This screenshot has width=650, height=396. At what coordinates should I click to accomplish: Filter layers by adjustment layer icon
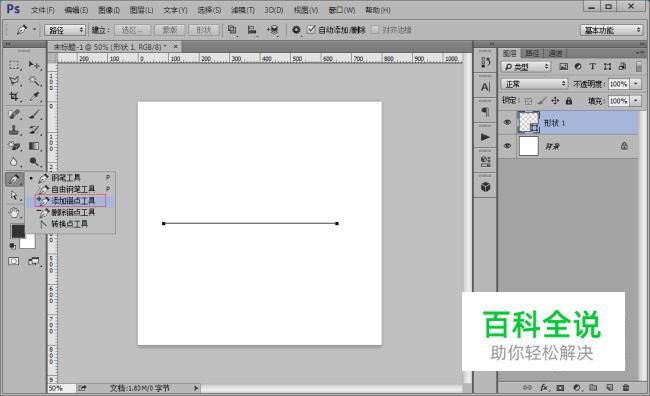point(578,66)
